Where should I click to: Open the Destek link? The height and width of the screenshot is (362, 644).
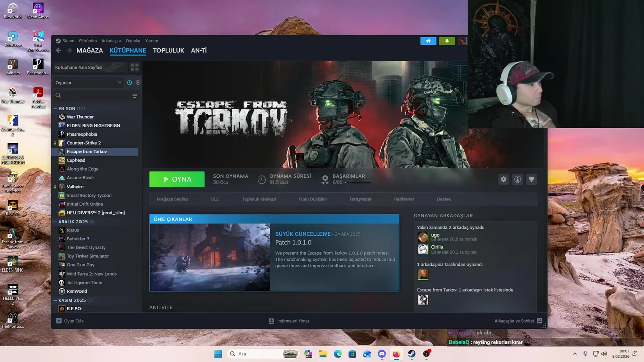point(444,199)
